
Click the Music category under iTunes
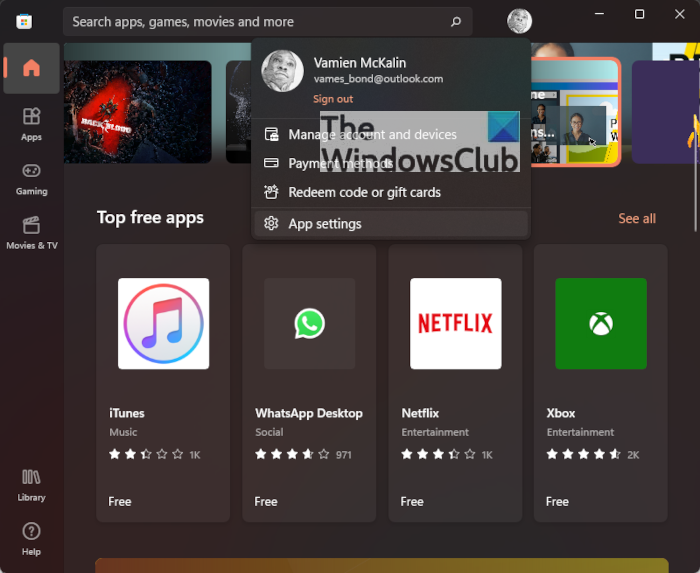(123, 432)
